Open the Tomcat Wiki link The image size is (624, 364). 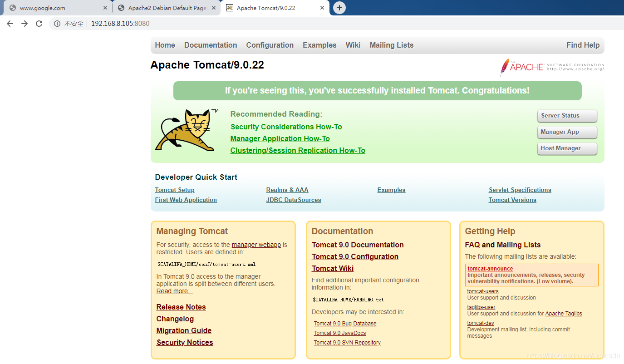[x=333, y=268]
